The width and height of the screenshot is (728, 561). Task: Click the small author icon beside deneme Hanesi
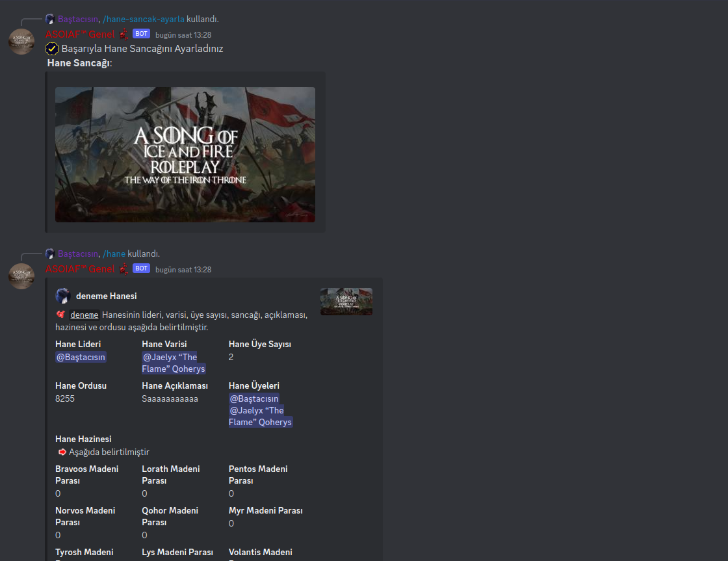pyautogui.click(x=62, y=296)
